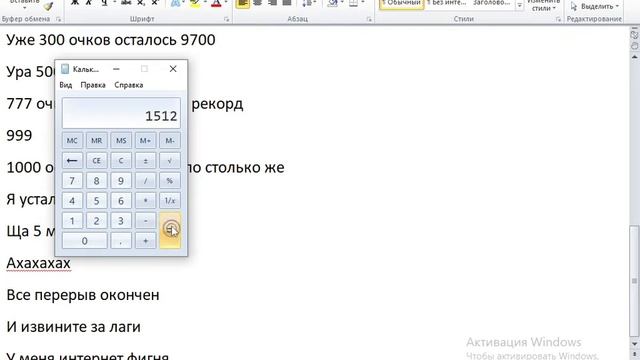
Task: Choose the Обычный style in styles gallery
Action: click(x=402, y=4)
